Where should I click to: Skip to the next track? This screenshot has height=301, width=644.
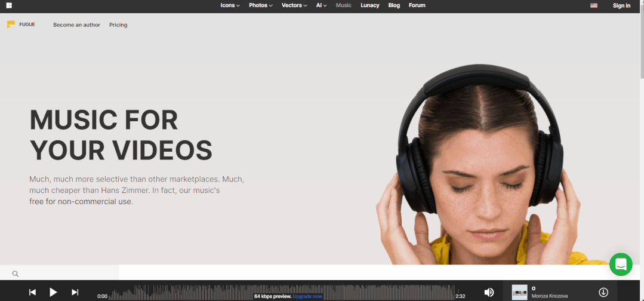pyautogui.click(x=75, y=293)
